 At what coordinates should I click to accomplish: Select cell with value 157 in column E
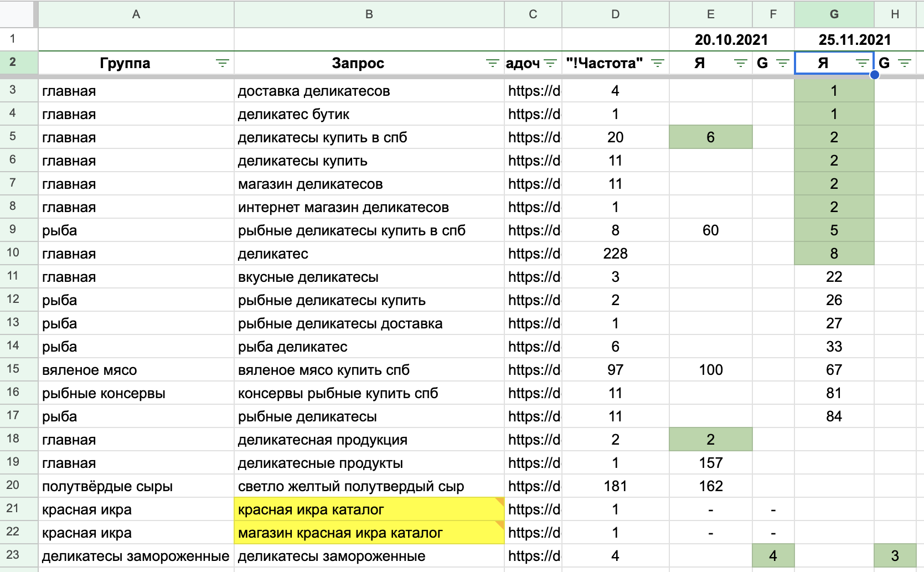coord(711,463)
